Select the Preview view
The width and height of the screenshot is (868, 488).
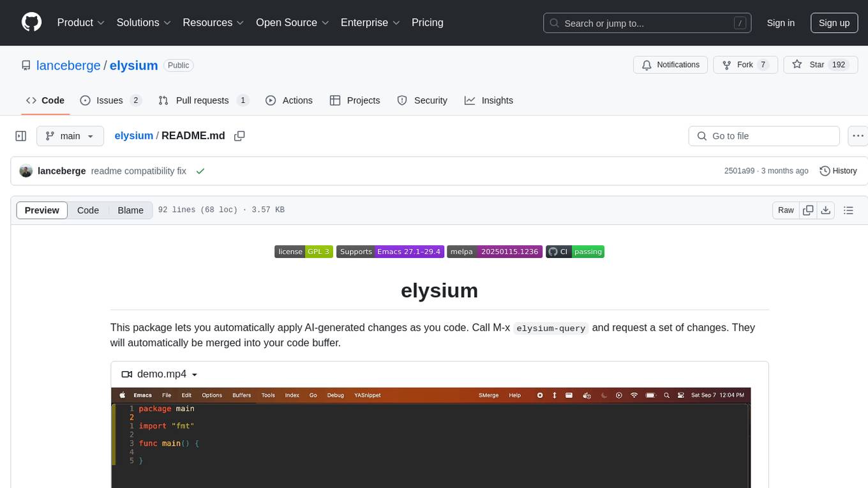tap(42, 210)
